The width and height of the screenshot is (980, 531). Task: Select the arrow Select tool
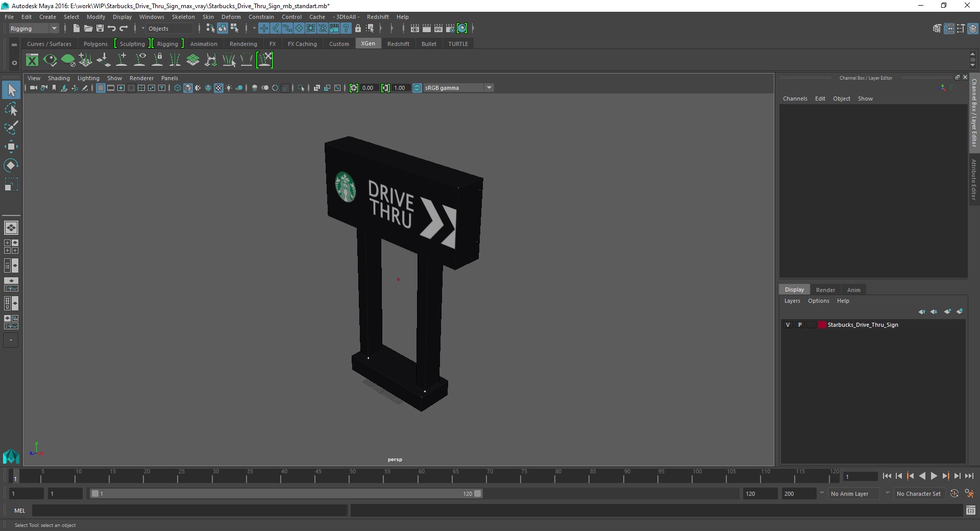11,90
